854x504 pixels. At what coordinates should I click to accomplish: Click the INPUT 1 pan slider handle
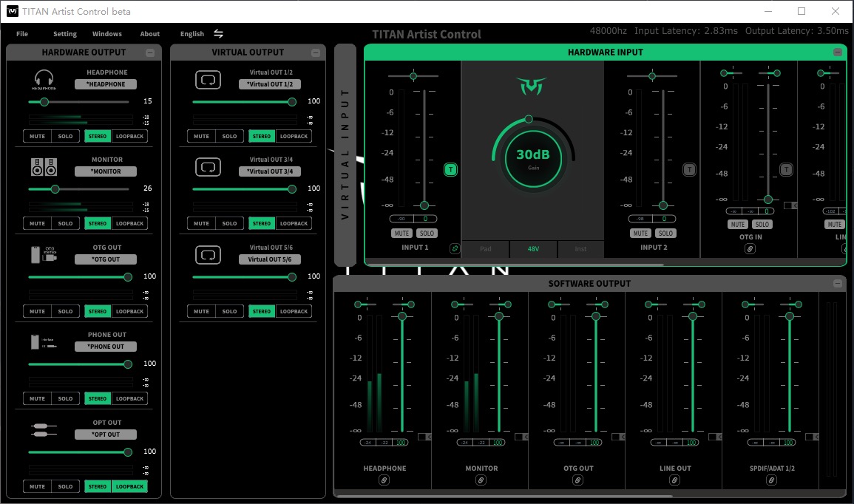point(413,76)
